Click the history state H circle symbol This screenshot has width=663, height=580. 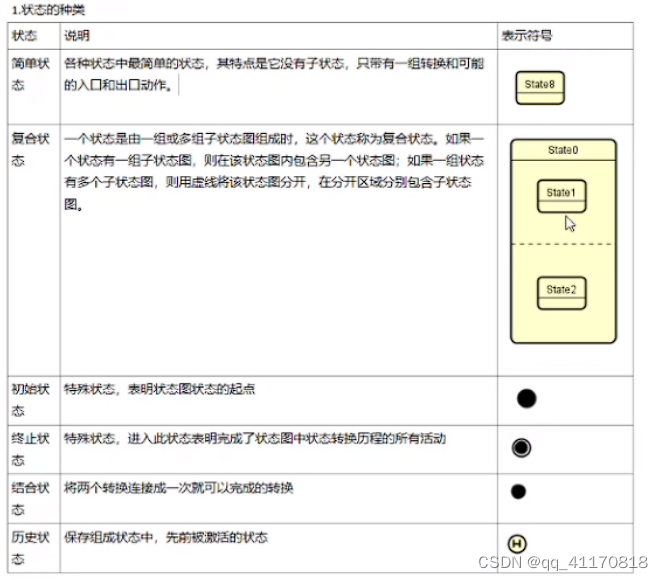point(517,544)
